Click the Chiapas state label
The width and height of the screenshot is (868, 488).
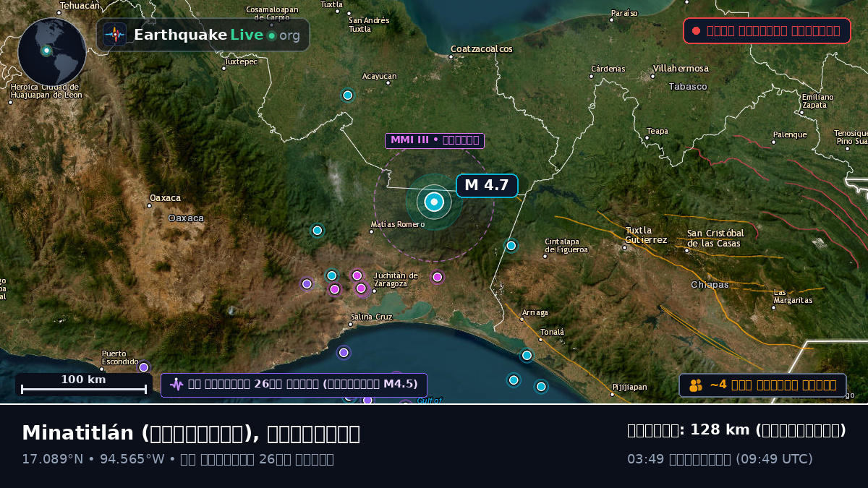point(710,285)
